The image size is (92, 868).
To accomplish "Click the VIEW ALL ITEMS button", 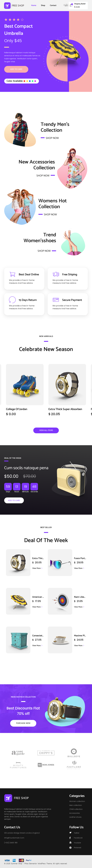I will [46, 430].
